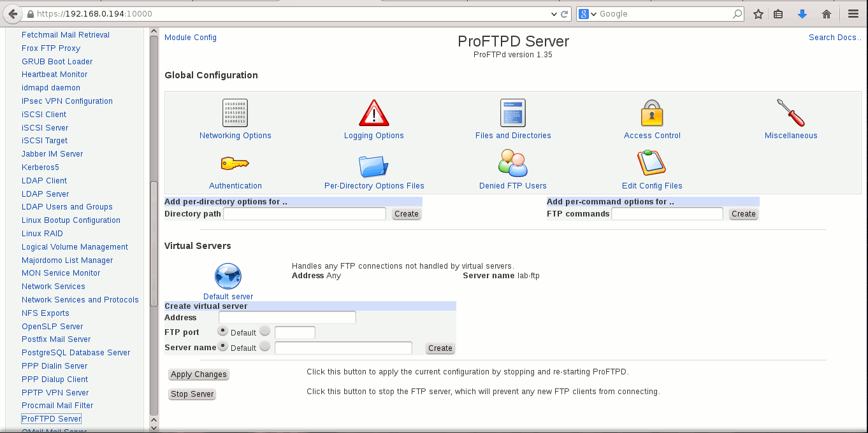Open the URL history dropdown arrow

[x=553, y=13]
